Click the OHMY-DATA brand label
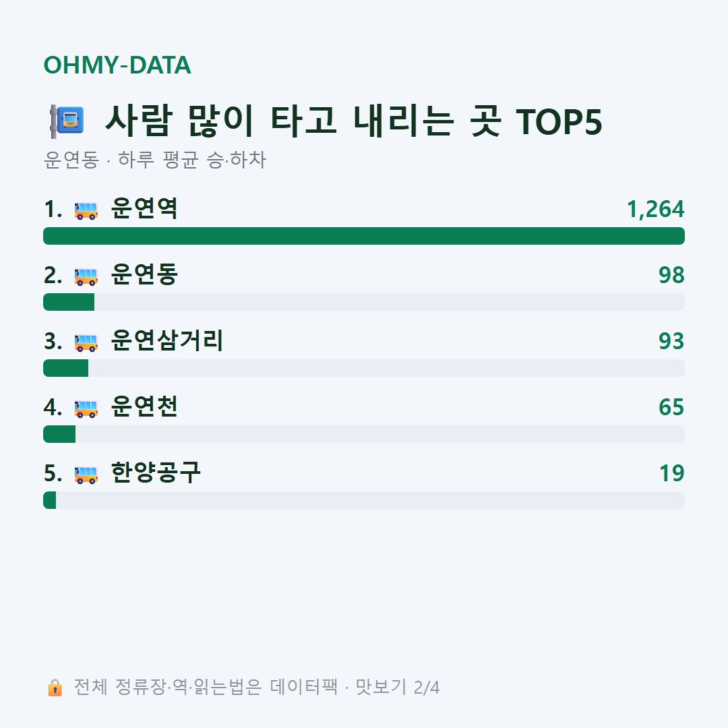This screenshot has width=728, height=728. click(x=117, y=65)
